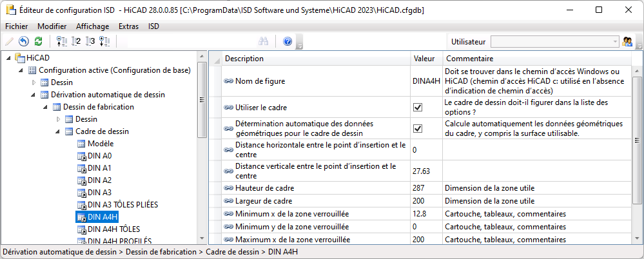Click link icon of Détermination automatique row
The height and width of the screenshot is (259, 644).
click(x=229, y=128)
